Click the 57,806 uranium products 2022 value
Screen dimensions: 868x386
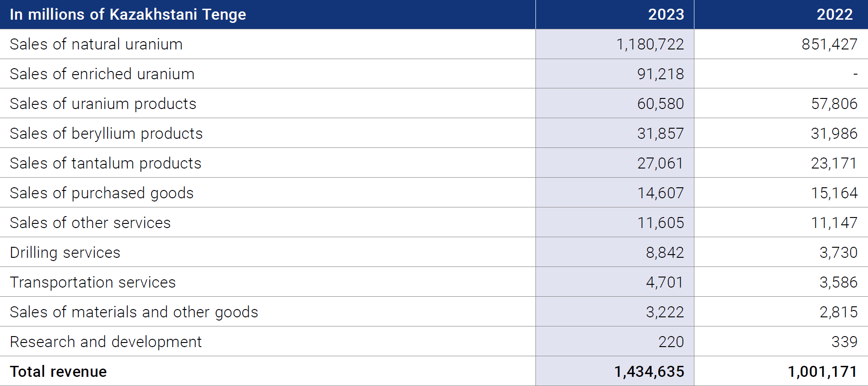[x=834, y=104]
